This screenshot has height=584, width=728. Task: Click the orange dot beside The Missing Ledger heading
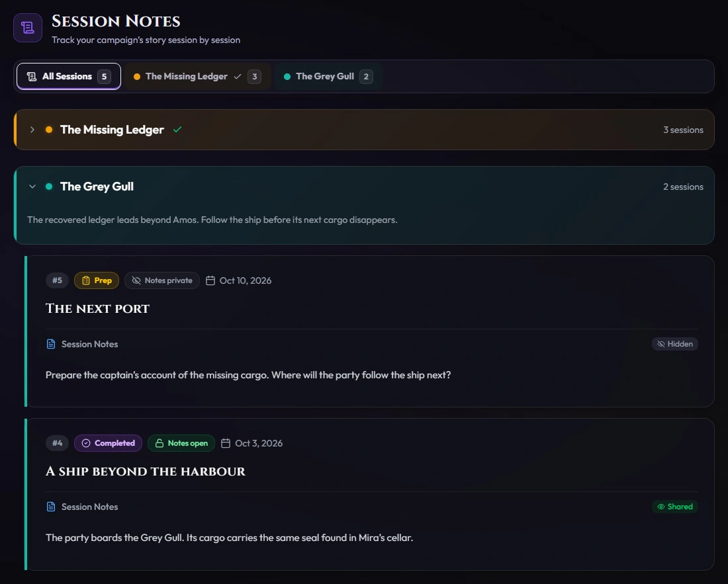click(x=49, y=130)
